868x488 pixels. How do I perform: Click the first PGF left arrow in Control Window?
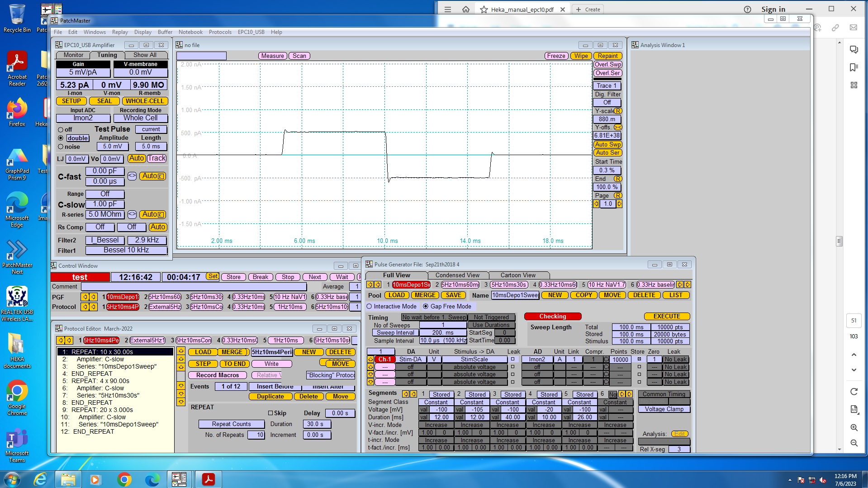click(85, 297)
